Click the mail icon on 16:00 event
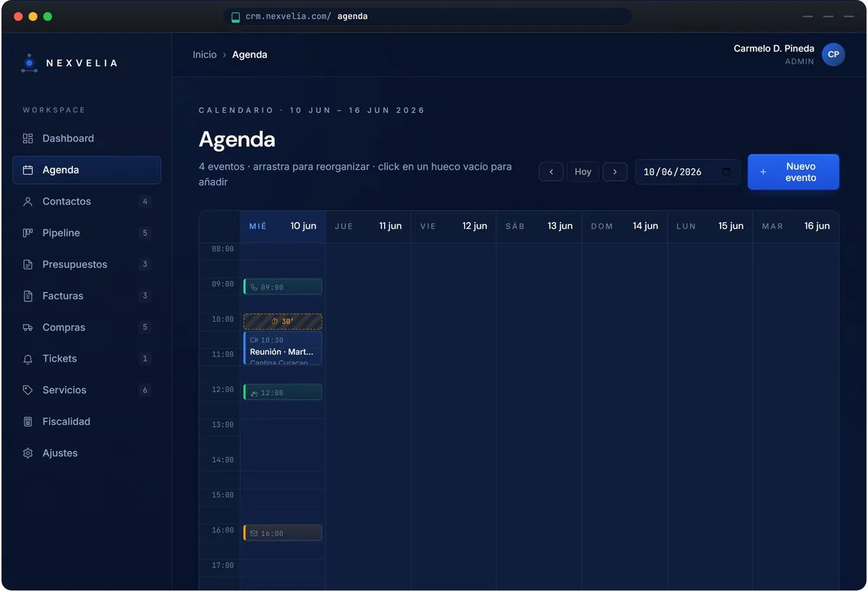 point(254,533)
